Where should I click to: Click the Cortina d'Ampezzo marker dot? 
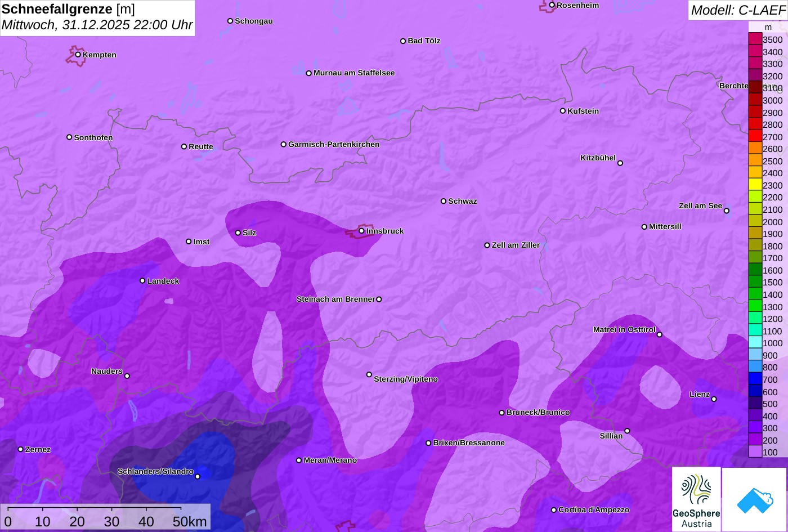(x=553, y=510)
